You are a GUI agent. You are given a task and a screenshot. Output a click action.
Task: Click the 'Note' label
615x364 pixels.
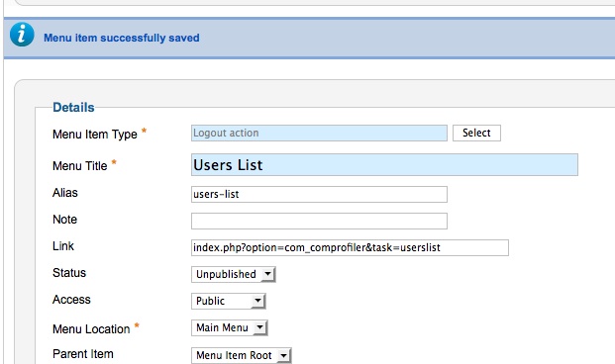tap(64, 220)
